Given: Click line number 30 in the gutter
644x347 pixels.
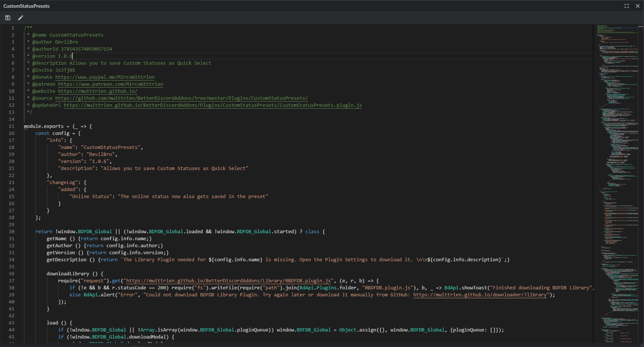Looking at the screenshot, I should pos(11,232).
